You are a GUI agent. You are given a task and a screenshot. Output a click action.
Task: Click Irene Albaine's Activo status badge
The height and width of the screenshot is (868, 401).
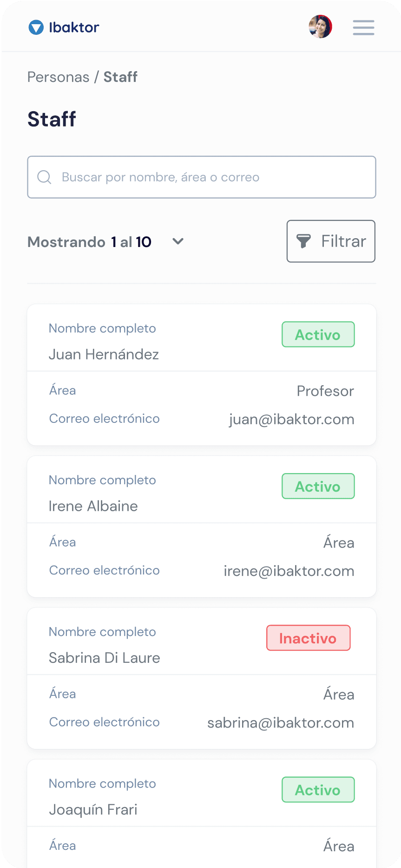click(318, 486)
